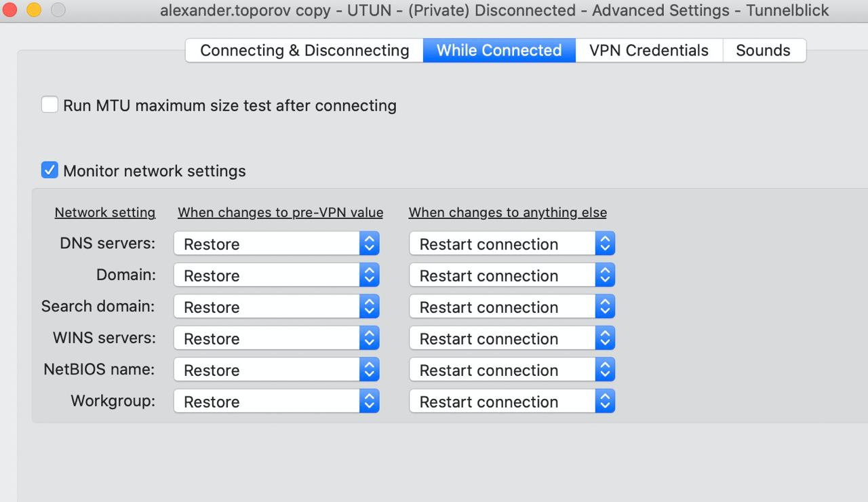The image size is (868, 502).
Task: Open the VPN Credentials tab
Action: [x=649, y=50]
